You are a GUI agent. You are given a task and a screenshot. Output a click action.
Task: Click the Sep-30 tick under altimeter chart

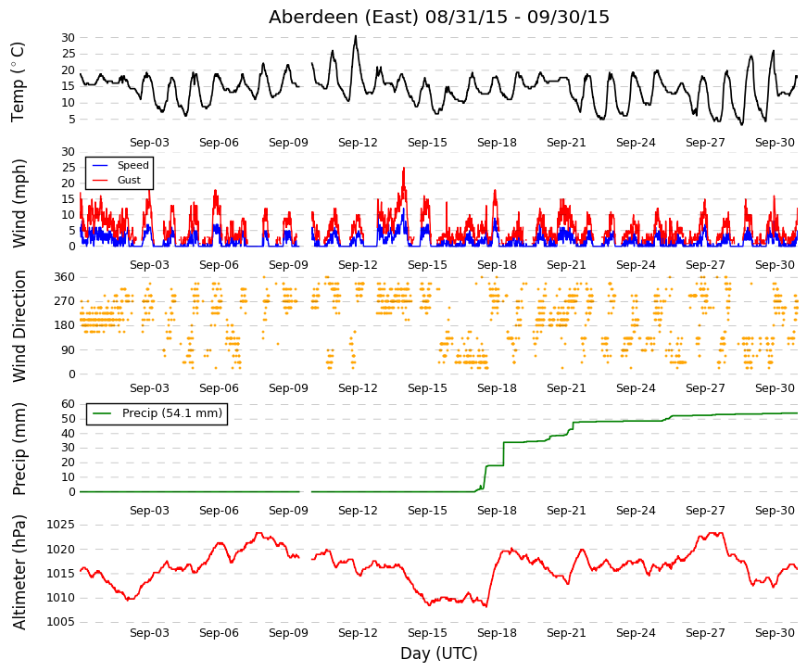pyautogui.click(x=775, y=633)
